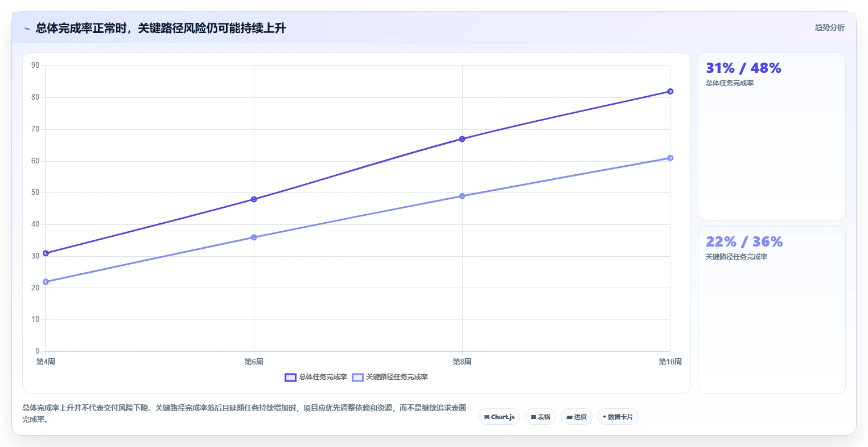This screenshot has height=447, width=868.
Task: Click the 90 y-axis label
Action: pyautogui.click(x=35, y=65)
